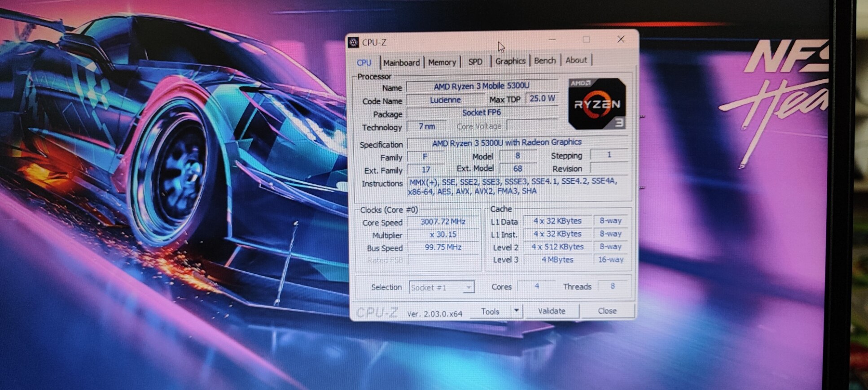Open the SPD tab

[x=475, y=62]
